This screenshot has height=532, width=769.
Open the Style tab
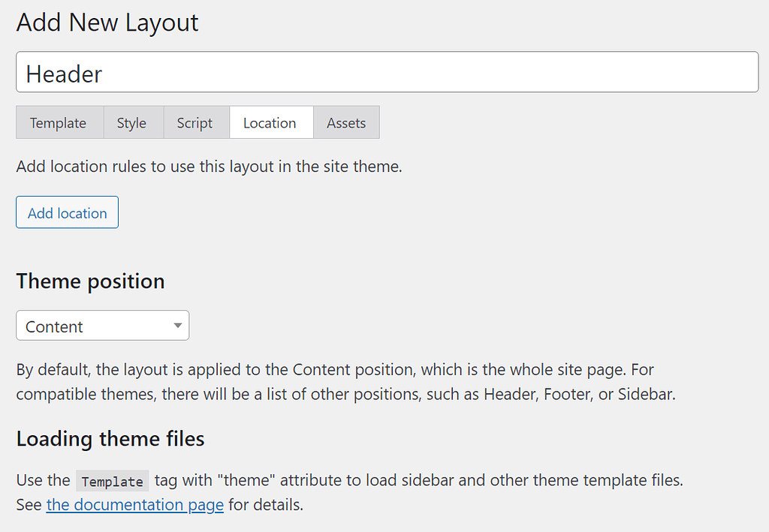[132, 122]
